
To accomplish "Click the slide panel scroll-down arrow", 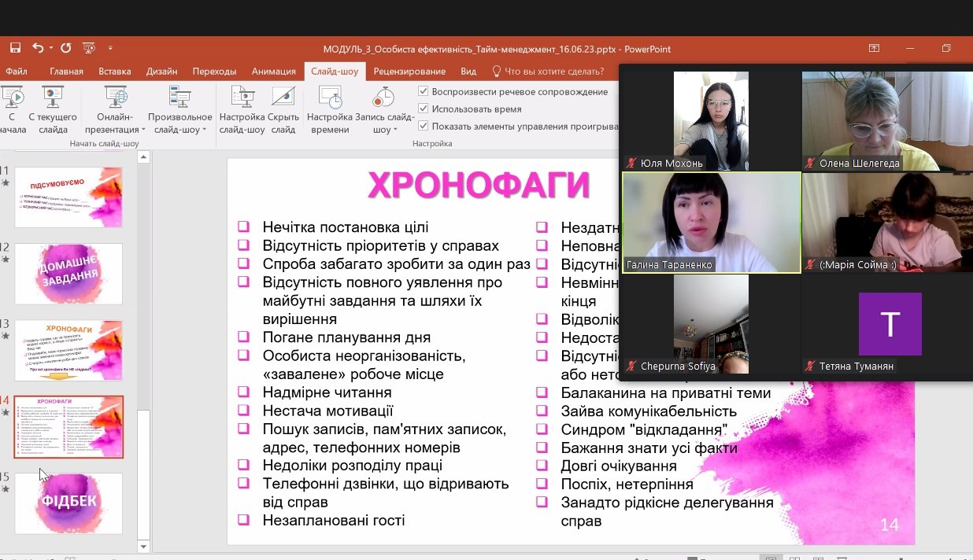I will [143, 546].
